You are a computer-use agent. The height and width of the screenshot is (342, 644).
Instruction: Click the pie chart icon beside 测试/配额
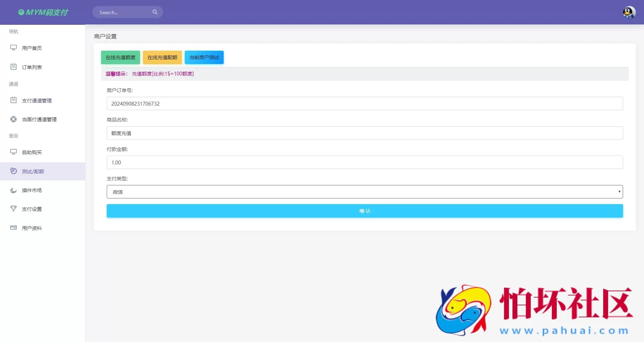coord(13,171)
